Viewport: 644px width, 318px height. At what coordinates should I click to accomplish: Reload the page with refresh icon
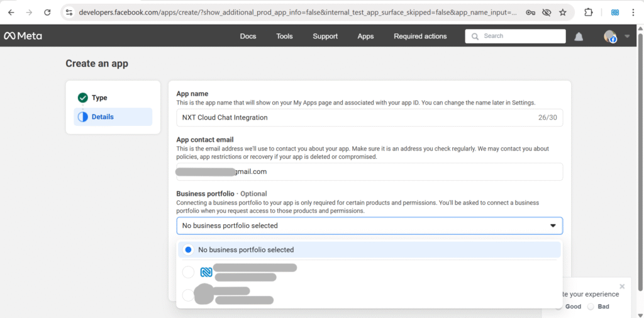coord(47,12)
